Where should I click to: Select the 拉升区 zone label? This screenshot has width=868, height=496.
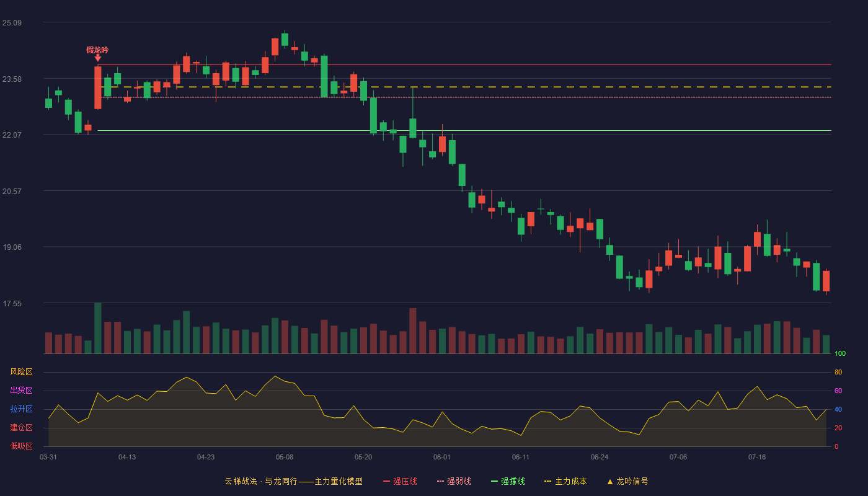(21, 409)
